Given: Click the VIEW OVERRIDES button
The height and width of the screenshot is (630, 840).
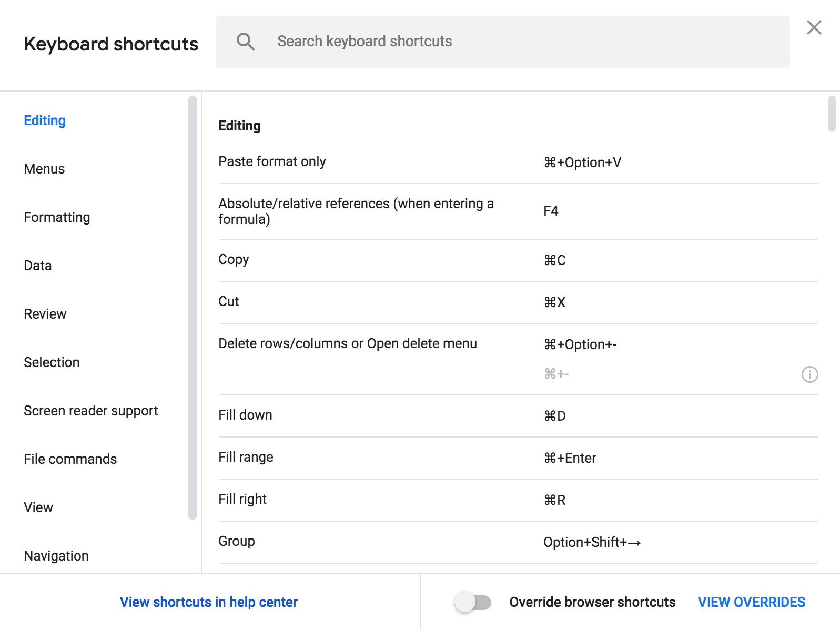Looking at the screenshot, I should tap(751, 602).
